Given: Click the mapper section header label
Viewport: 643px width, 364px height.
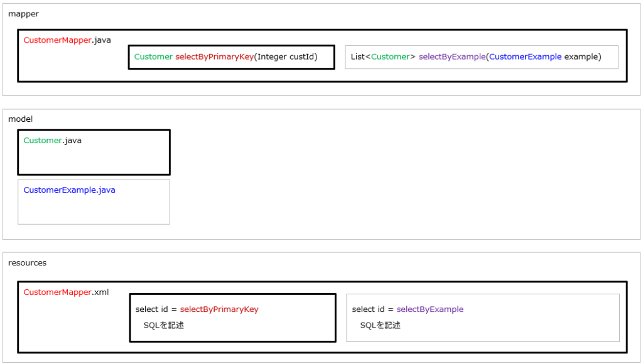Looking at the screenshot, I should point(24,13).
